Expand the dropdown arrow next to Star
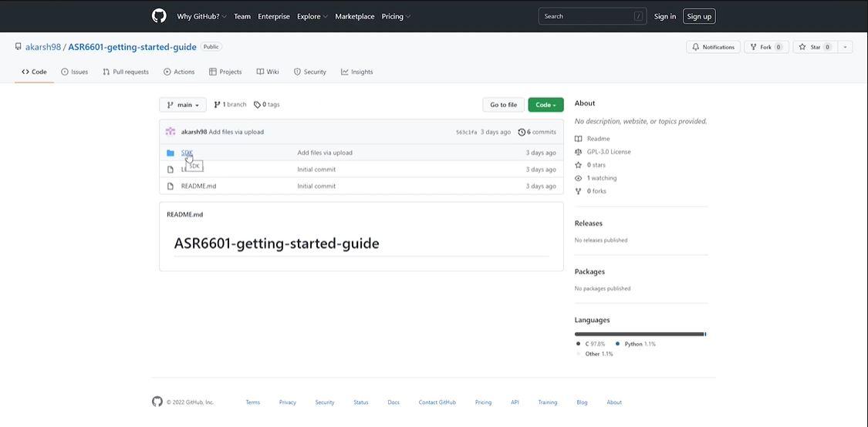 tap(846, 47)
